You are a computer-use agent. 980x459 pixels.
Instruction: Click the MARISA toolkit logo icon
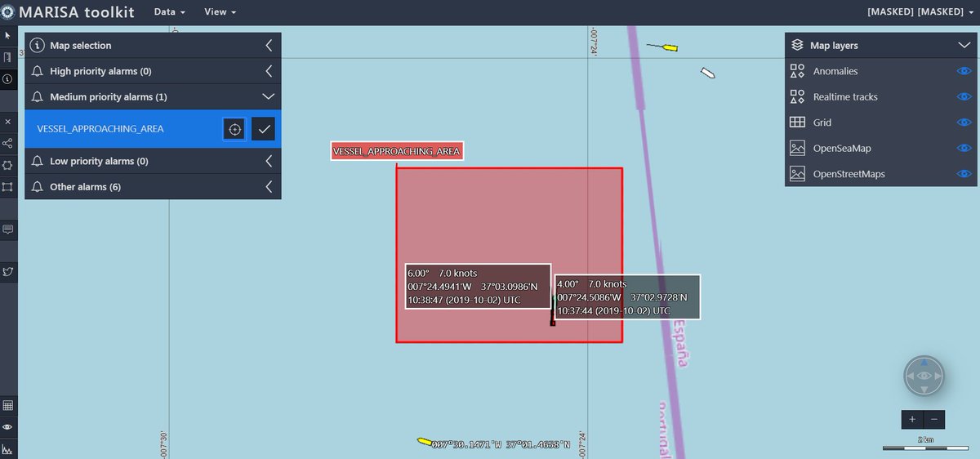pos(8,12)
